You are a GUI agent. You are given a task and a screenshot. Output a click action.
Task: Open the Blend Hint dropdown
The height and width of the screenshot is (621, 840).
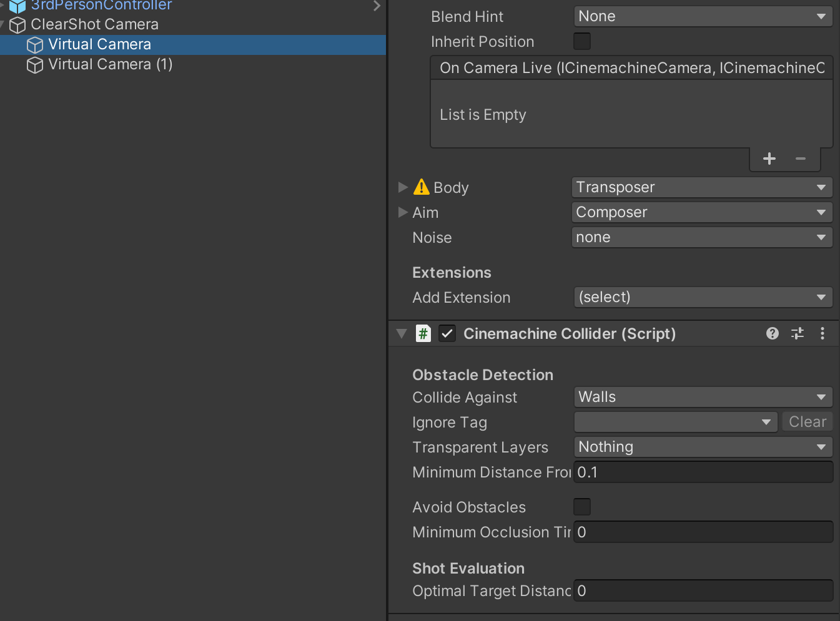[x=703, y=16]
